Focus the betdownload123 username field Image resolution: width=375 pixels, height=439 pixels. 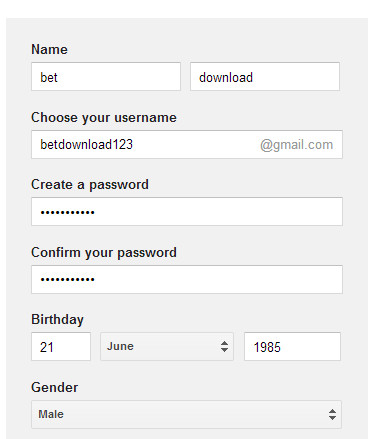click(x=187, y=144)
